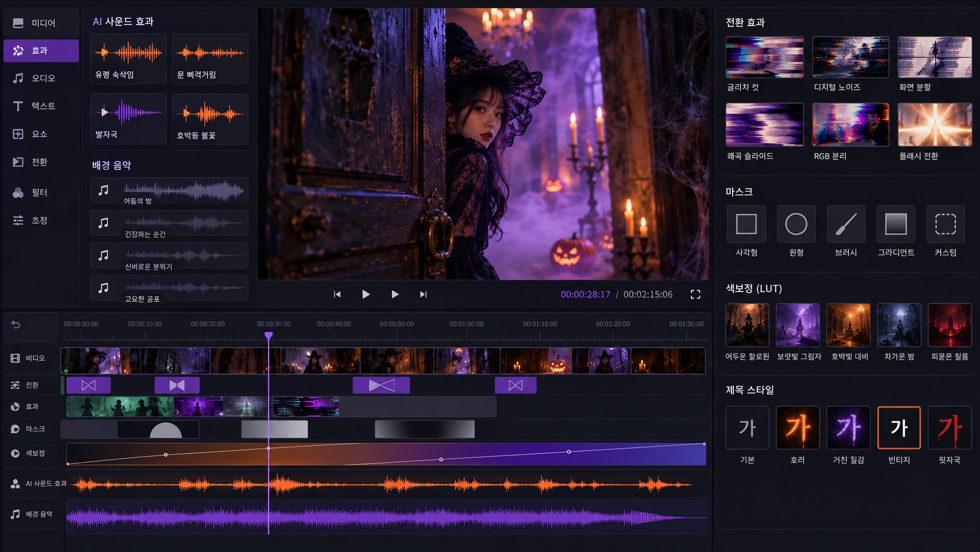Select the 색보정 track icon

point(15,453)
